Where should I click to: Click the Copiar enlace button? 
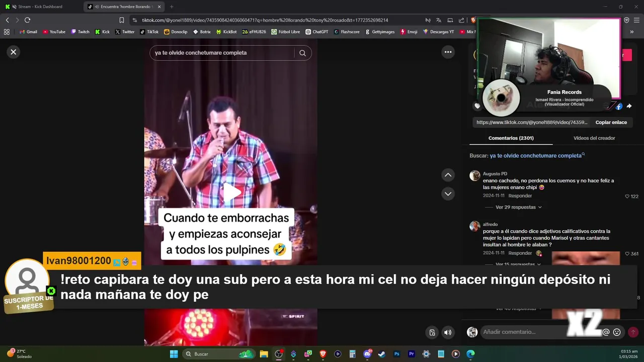tap(611, 122)
